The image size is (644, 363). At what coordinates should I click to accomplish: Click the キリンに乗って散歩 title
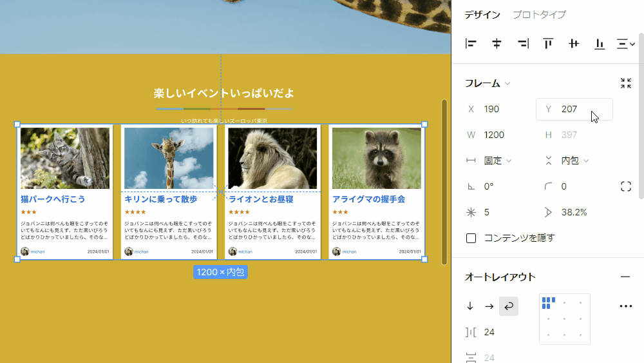tap(160, 199)
